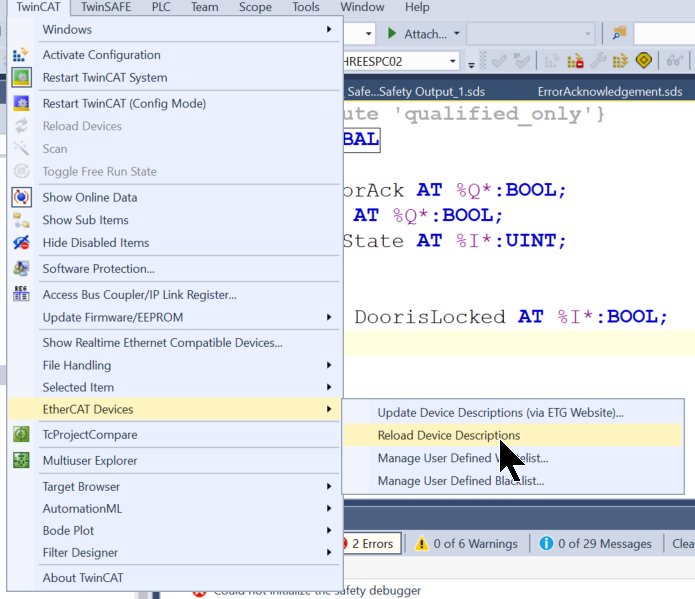
Task: Click the Hide Disabled Items icon
Action: coord(21,243)
